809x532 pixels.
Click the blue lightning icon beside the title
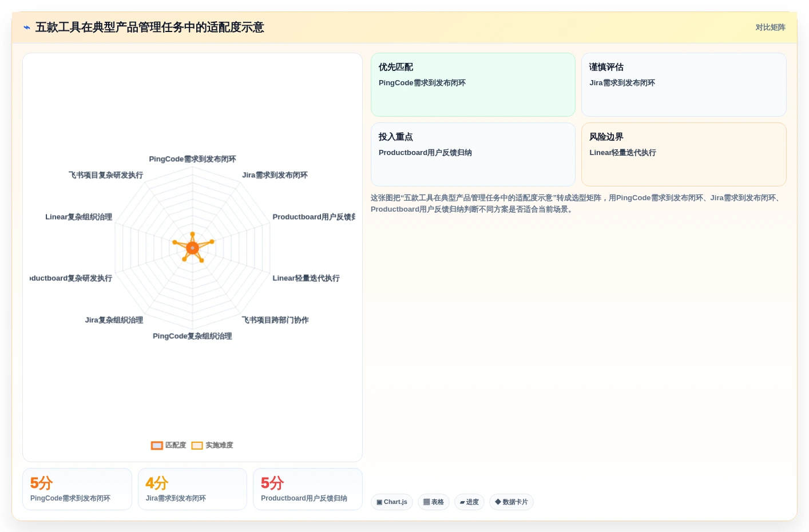coord(27,27)
